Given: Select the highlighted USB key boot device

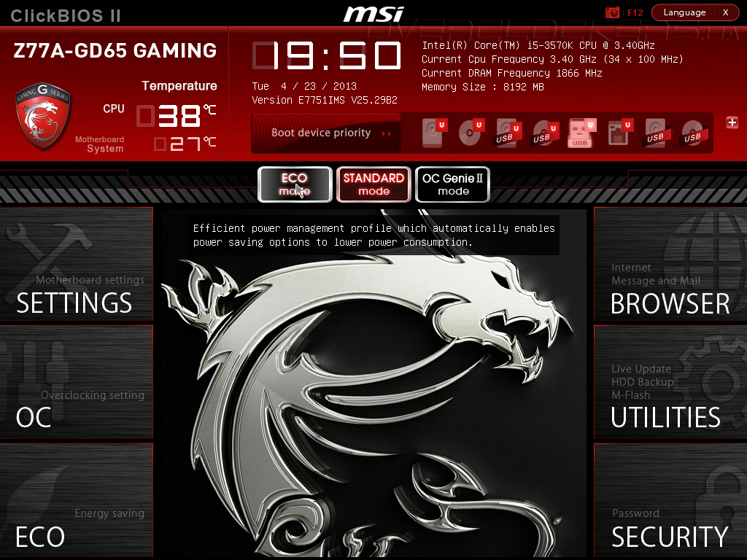Looking at the screenshot, I should click(581, 133).
